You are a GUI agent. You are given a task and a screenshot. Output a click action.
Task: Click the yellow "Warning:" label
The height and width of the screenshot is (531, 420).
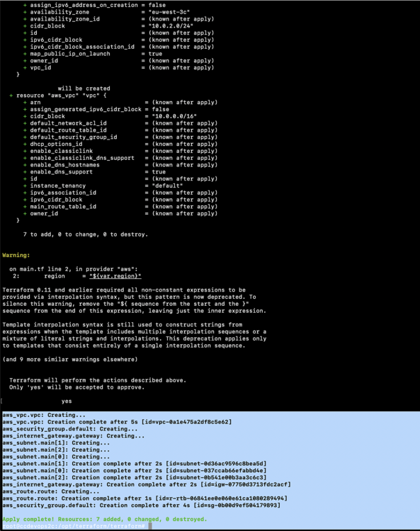tap(16, 256)
